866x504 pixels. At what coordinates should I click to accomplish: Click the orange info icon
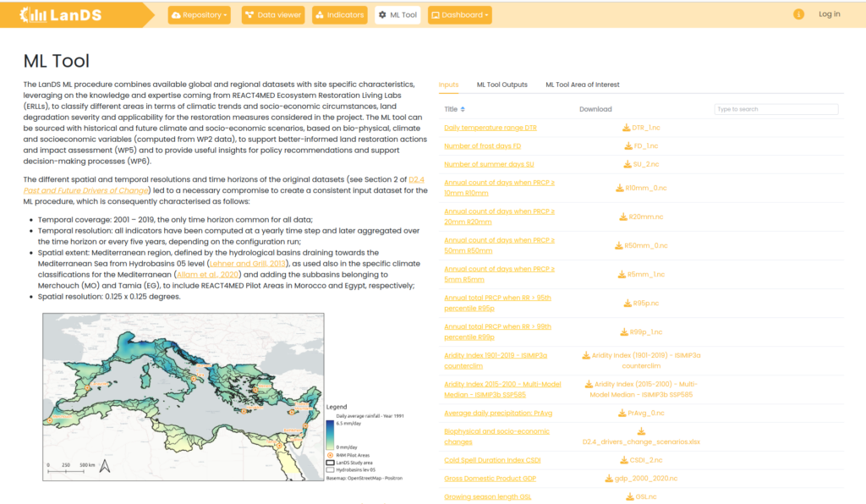(798, 14)
